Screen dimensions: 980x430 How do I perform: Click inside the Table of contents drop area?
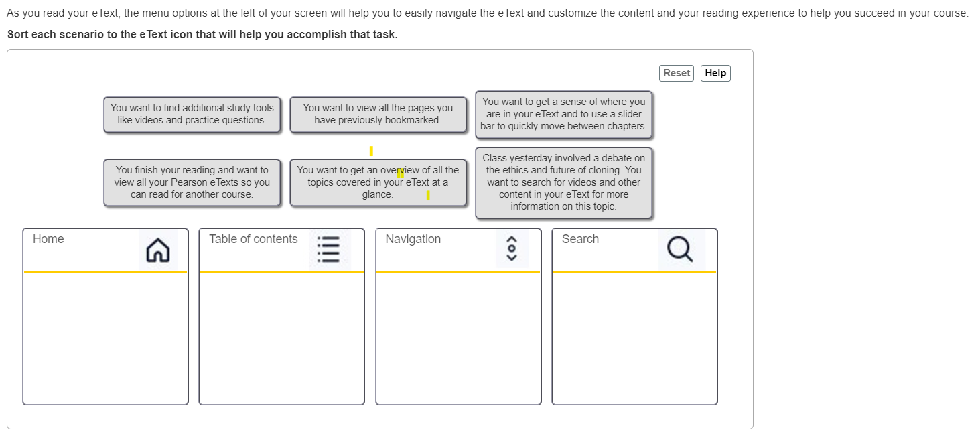click(282, 338)
